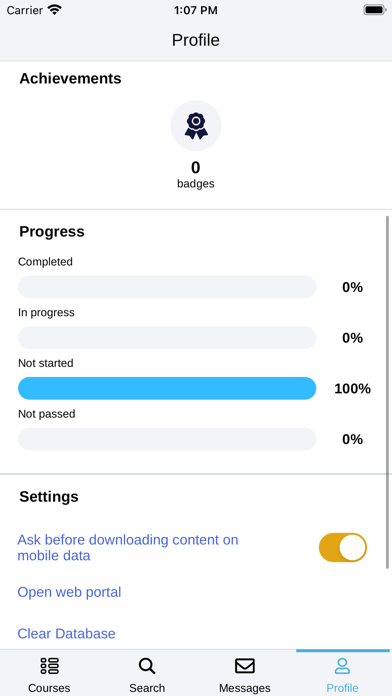Image resolution: width=392 pixels, height=696 pixels.
Task: Tap the Search magnifier icon
Action: [147, 666]
